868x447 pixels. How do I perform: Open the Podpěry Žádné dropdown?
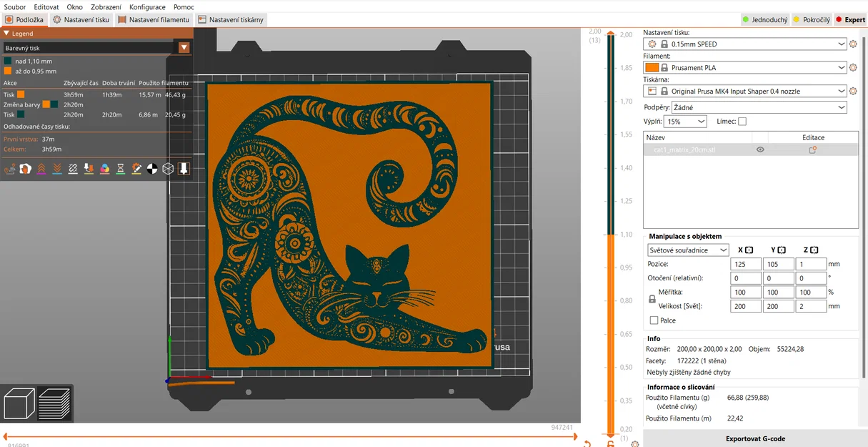pos(759,107)
